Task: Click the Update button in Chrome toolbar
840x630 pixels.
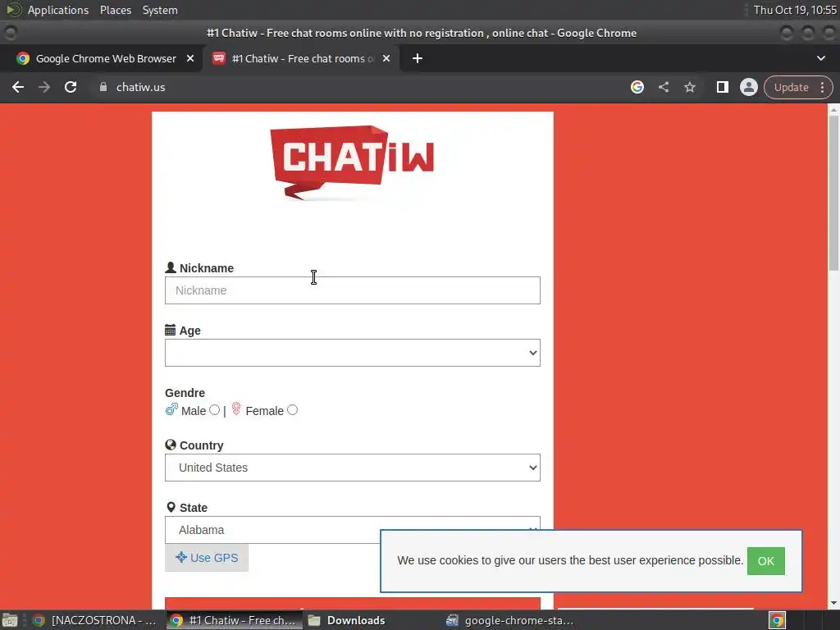Action: pyautogui.click(x=791, y=87)
